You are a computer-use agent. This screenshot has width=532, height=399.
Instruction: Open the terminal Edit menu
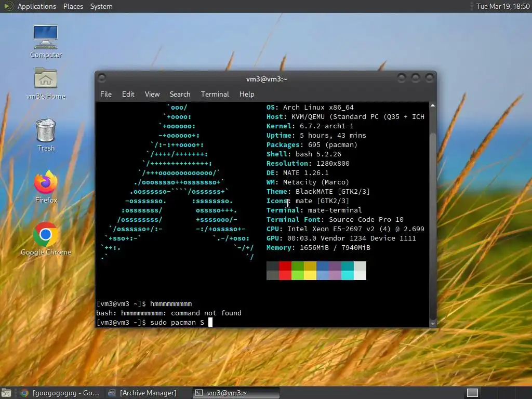pyautogui.click(x=128, y=95)
